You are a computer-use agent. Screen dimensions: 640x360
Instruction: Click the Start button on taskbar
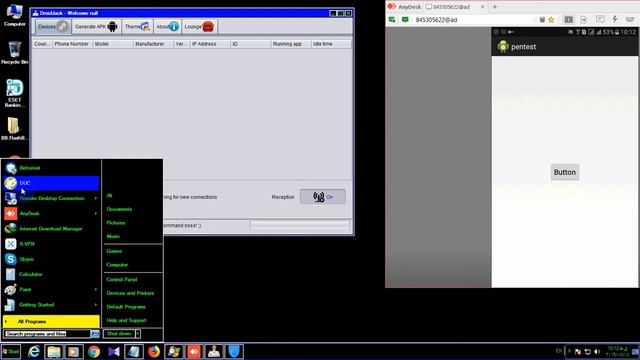[x=11, y=351]
